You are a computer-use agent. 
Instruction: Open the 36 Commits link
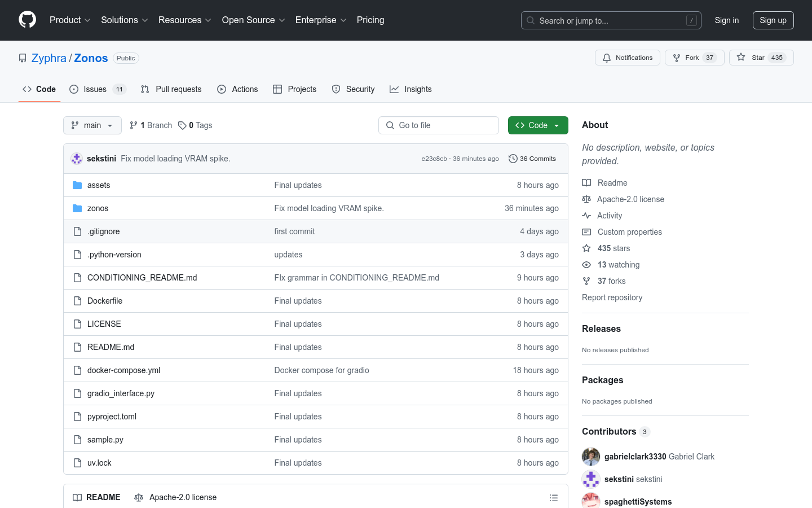(532, 159)
